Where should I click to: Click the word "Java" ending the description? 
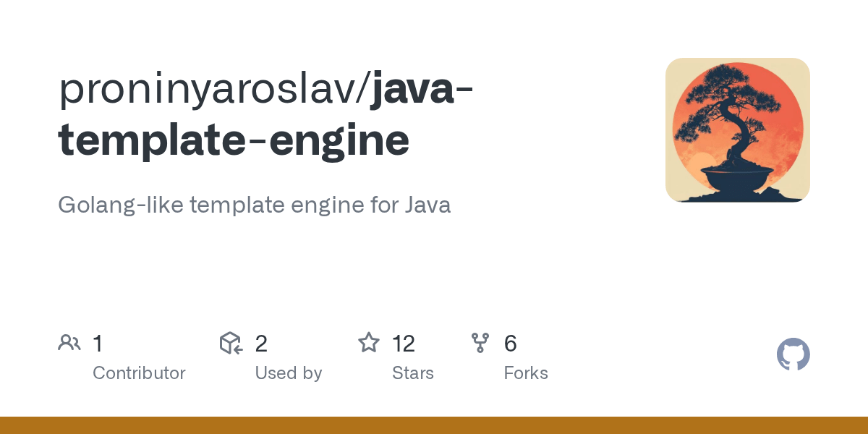point(427,205)
